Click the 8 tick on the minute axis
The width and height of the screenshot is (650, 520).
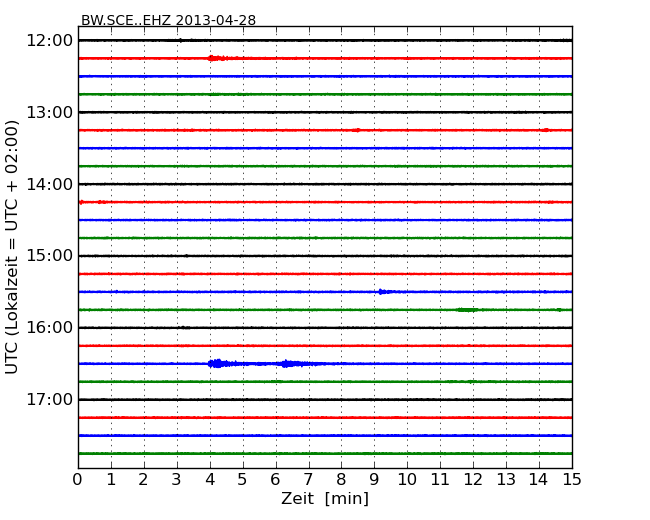[341, 480]
